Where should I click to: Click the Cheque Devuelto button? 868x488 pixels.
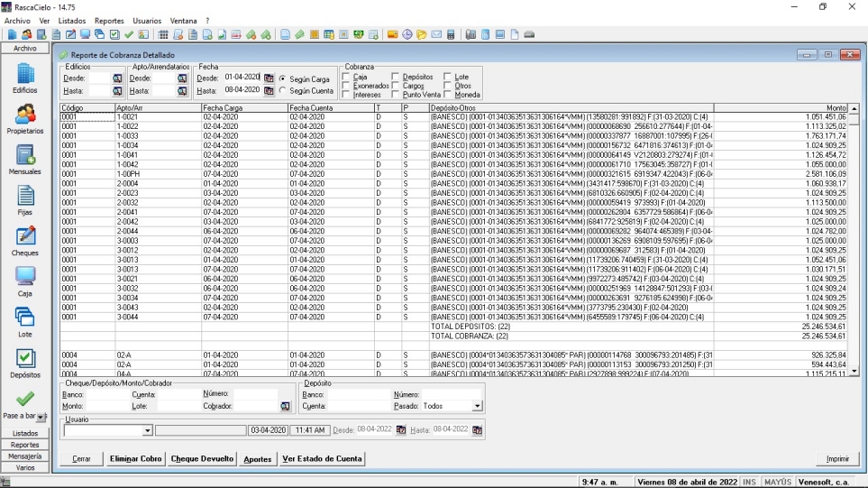(x=202, y=458)
